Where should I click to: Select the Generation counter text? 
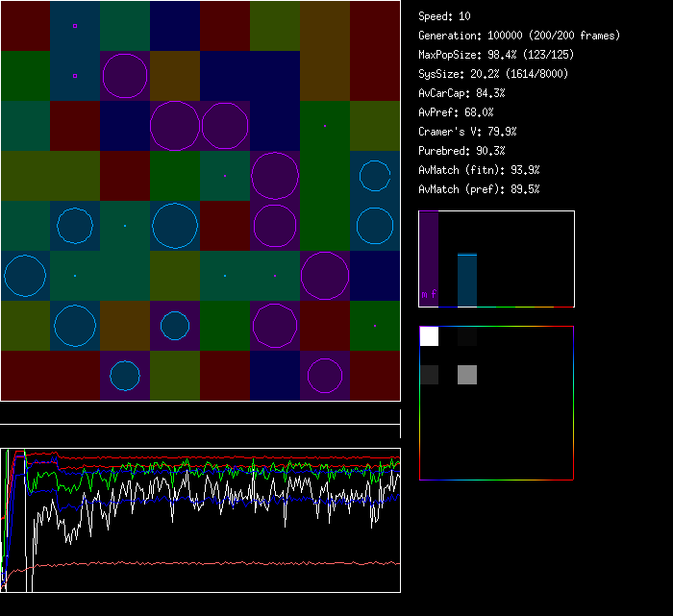pos(519,36)
